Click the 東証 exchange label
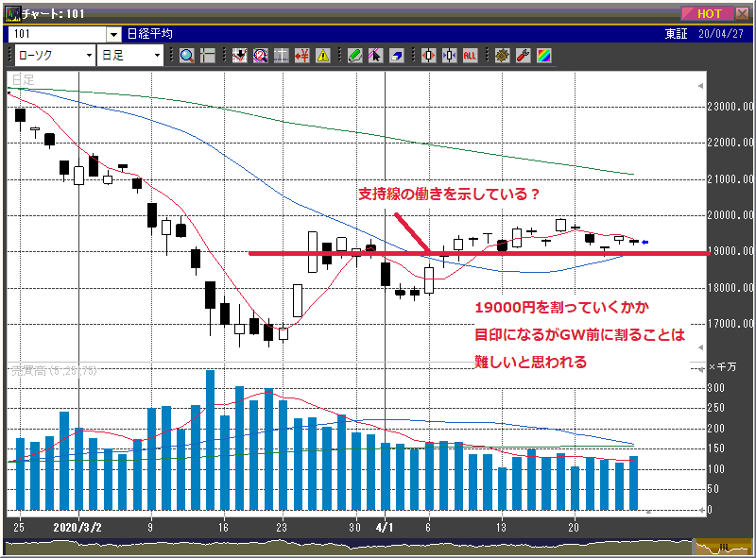Screen dimensions: 756x558 coord(676,34)
